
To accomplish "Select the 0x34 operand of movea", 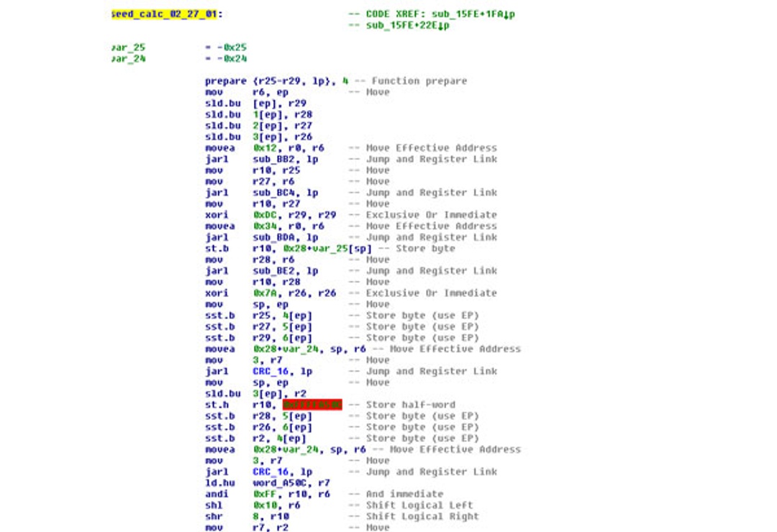I will (x=263, y=226).
